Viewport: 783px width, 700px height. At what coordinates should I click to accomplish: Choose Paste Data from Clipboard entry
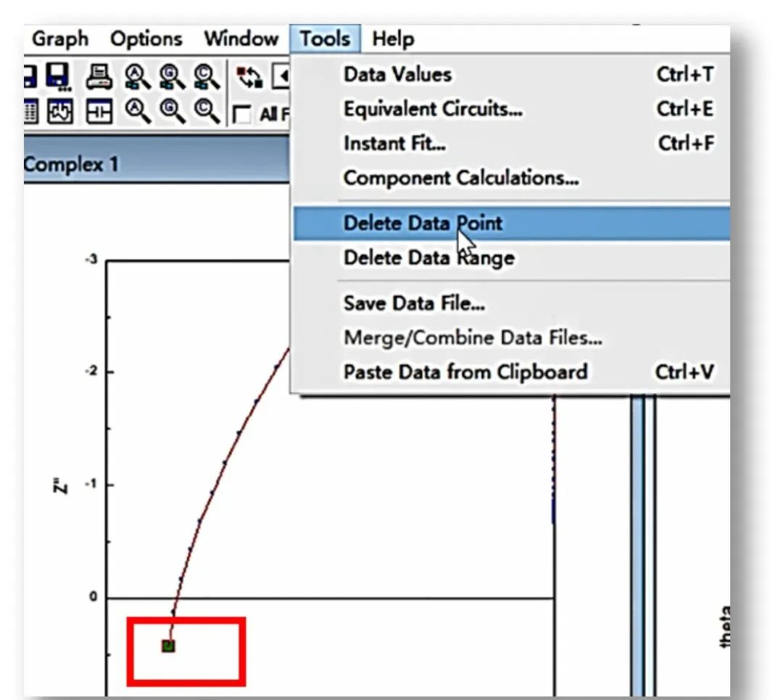click(511, 372)
